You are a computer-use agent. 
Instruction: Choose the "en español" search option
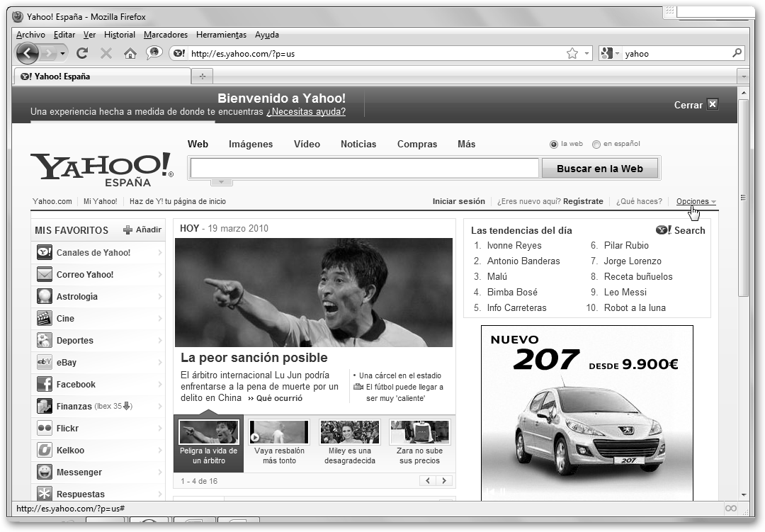tap(596, 144)
